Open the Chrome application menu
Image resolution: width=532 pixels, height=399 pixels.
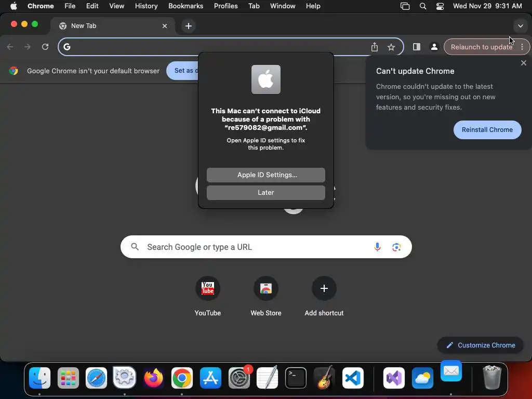[41, 6]
